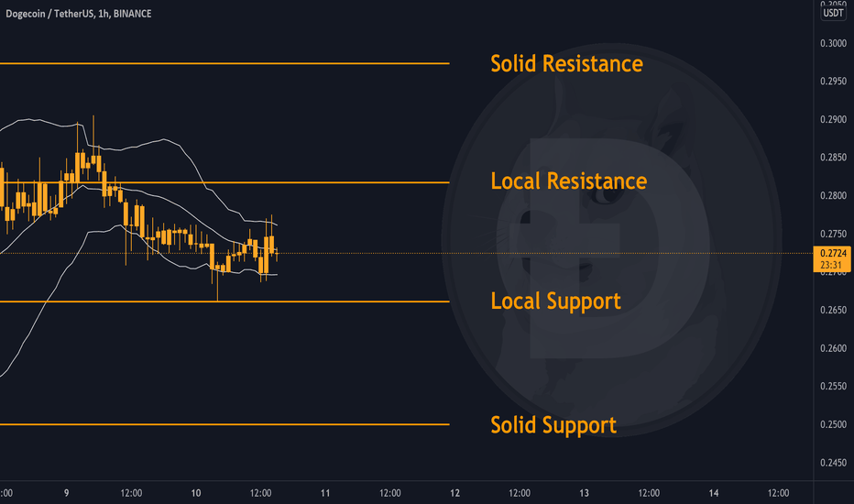Image resolution: width=854 pixels, height=504 pixels.
Task: Click the Dogecoin / TetherUS chart title
Action: pos(79,14)
